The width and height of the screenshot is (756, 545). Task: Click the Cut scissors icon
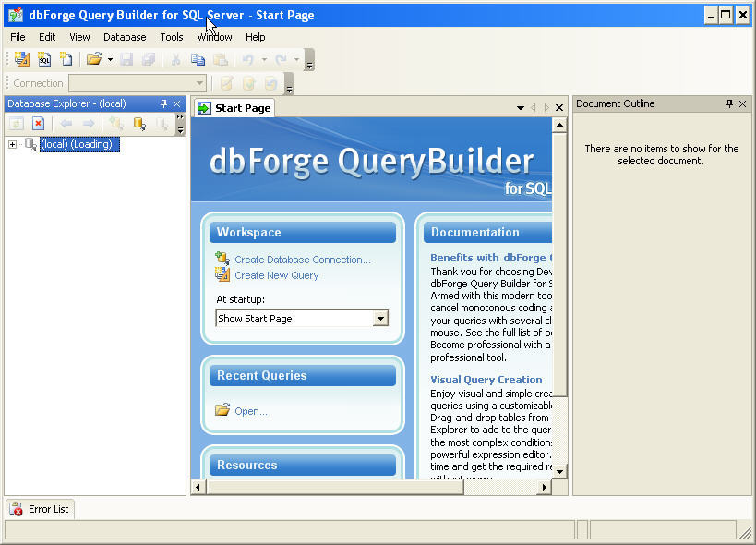176,59
